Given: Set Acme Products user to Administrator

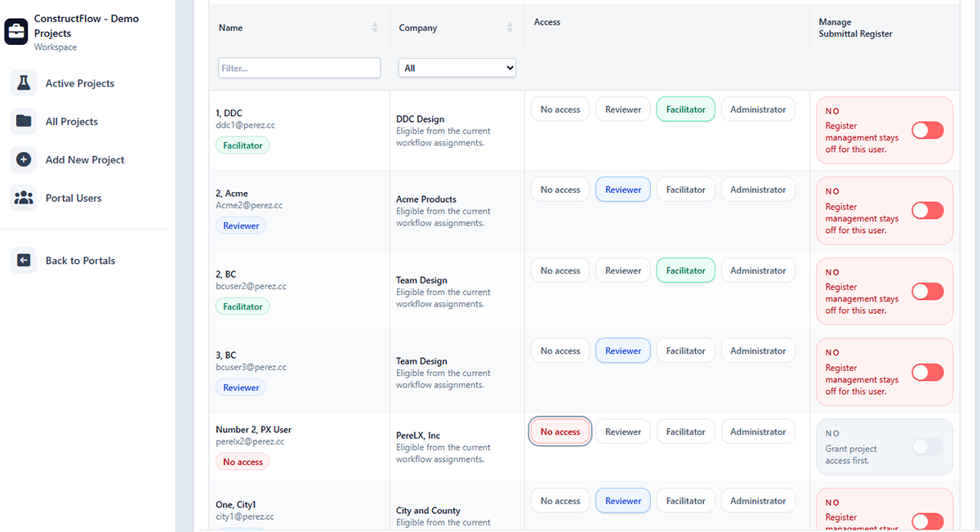Looking at the screenshot, I should pyautogui.click(x=758, y=190).
